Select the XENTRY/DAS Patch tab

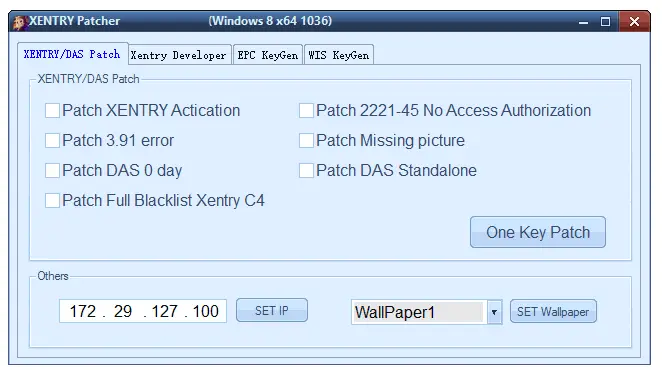click(73, 54)
